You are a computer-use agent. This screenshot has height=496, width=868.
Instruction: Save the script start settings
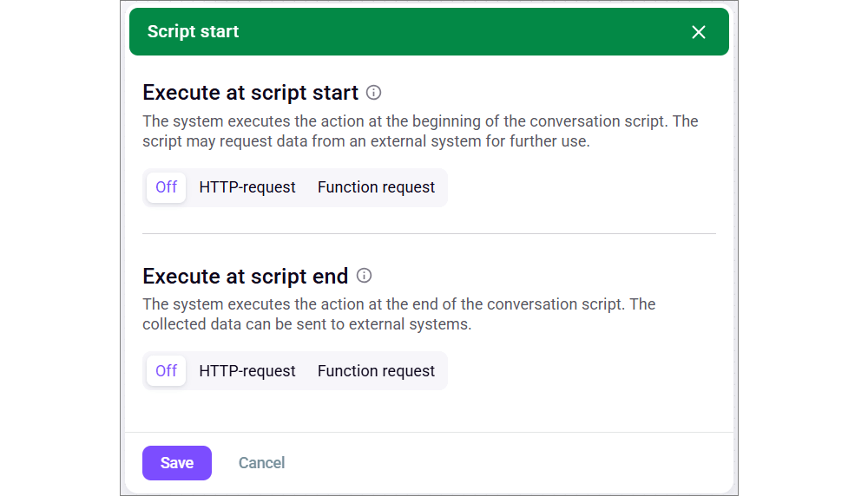[x=177, y=463]
